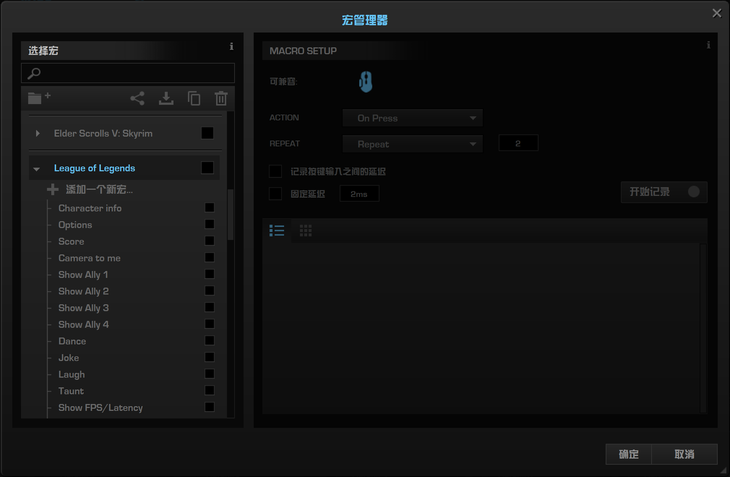This screenshot has height=477, width=730.
Task: Check the Camera to me macro box
Action: 210,257
